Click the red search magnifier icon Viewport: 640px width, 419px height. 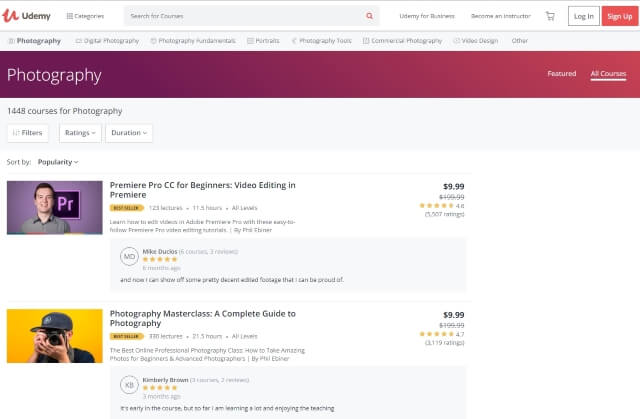click(369, 16)
